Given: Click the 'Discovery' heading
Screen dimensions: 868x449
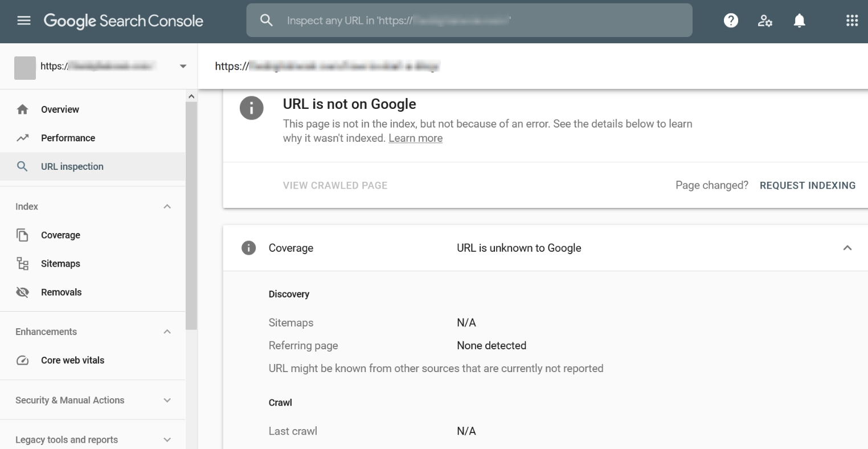Looking at the screenshot, I should tap(289, 294).
